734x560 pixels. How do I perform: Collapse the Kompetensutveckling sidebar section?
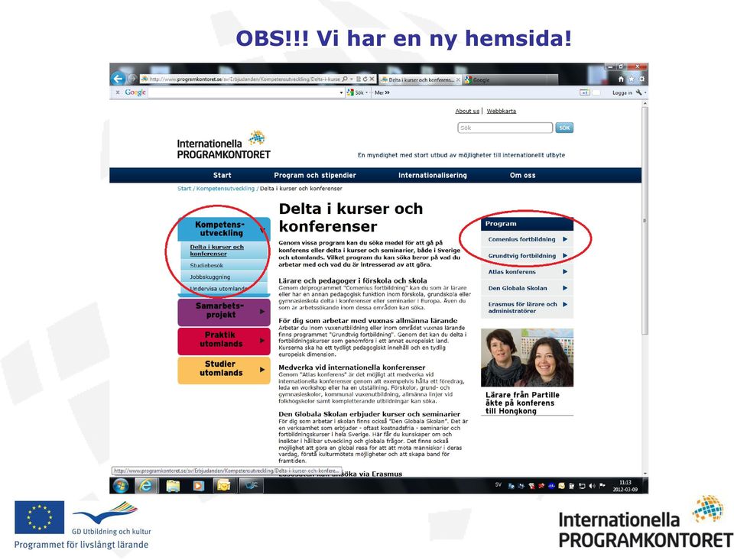tap(224, 228)
